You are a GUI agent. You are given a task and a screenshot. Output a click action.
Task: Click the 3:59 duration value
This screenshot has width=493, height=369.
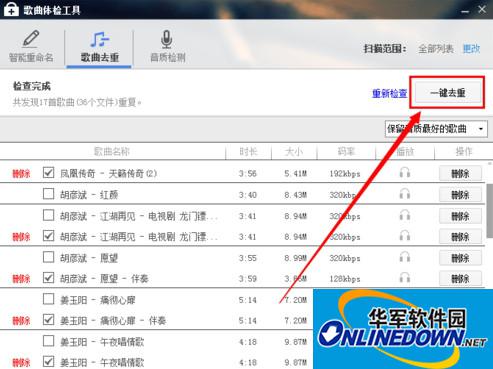click(248, 279)
